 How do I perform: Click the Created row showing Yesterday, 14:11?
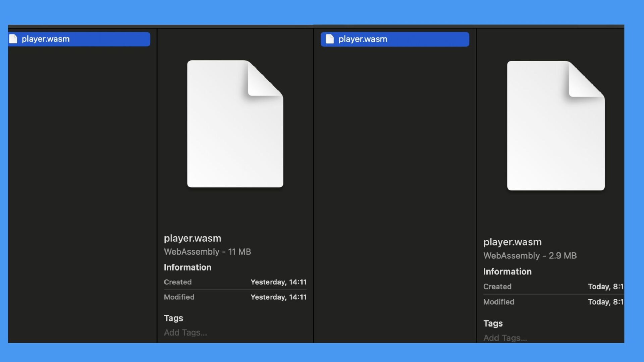coord(235,282)
